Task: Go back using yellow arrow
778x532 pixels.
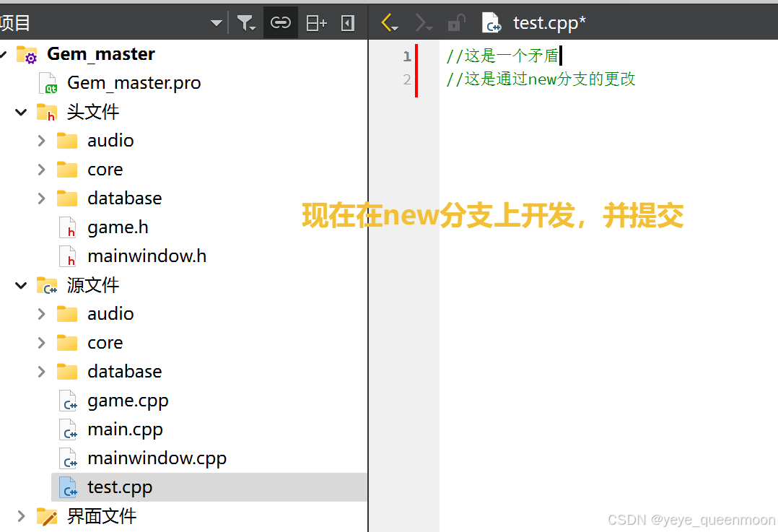Action: tap(389, 23)
